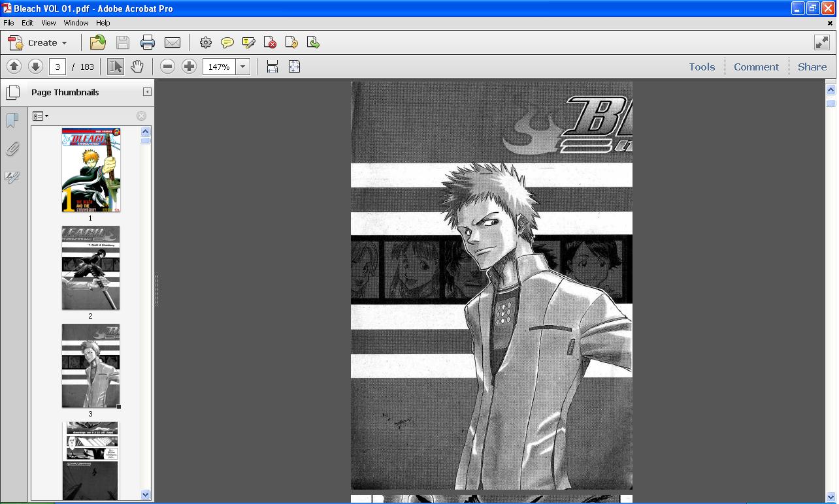This screenshot has width=839, height=504.
Task: Toggle the Select tool cursor
Action: tap(116, 67)
